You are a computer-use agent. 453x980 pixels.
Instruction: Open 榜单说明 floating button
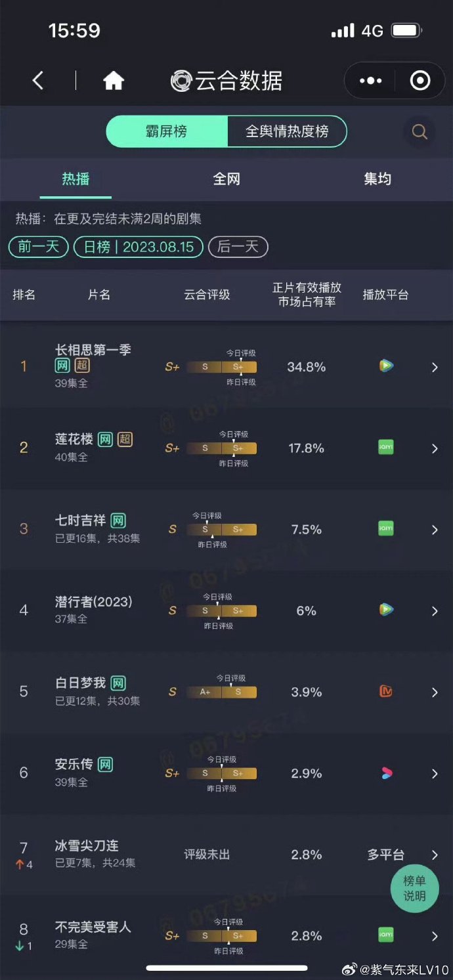pyautogui.click(x=414, y=889)
